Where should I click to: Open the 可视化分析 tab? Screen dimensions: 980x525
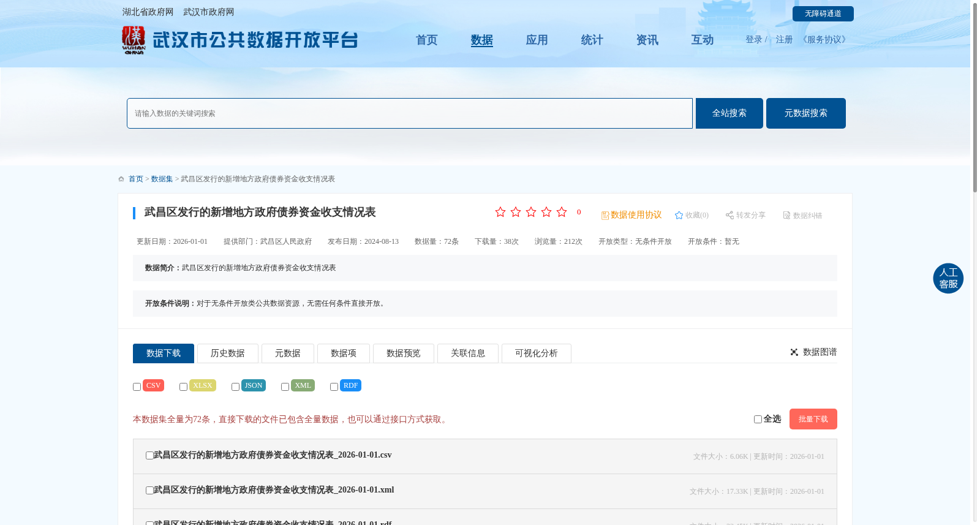[x=537, y=353]
